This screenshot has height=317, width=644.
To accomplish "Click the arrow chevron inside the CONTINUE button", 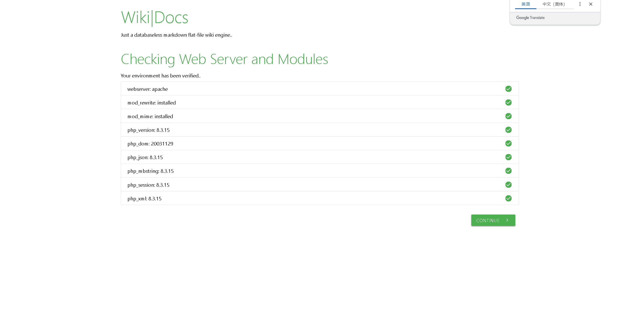I will point(507,220).
